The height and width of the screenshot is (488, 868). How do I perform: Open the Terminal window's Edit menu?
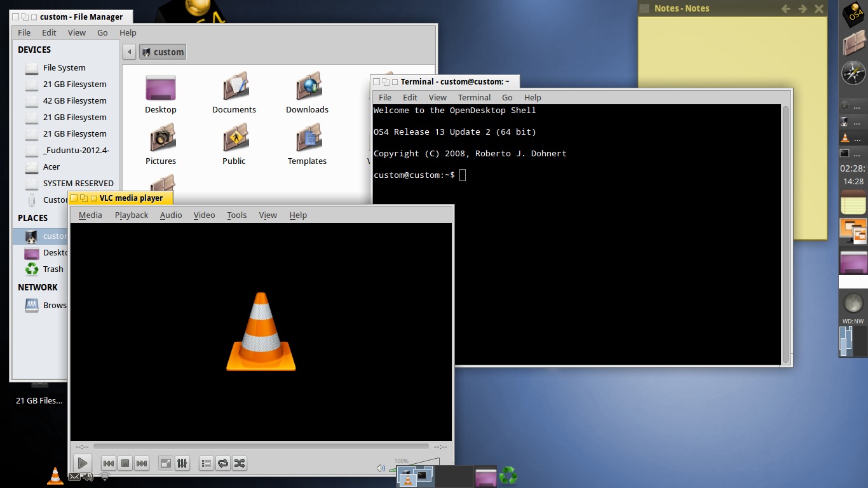[410, 97]
